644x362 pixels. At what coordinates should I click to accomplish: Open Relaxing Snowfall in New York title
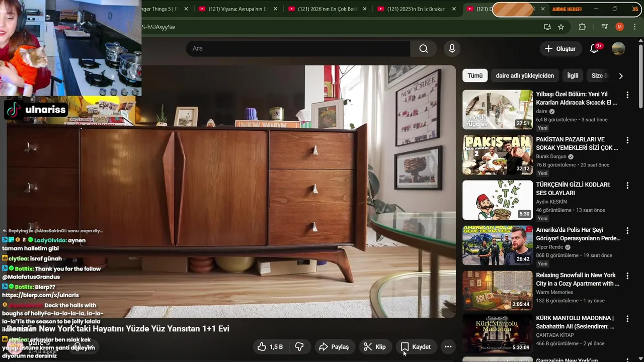tap(578, 279)
